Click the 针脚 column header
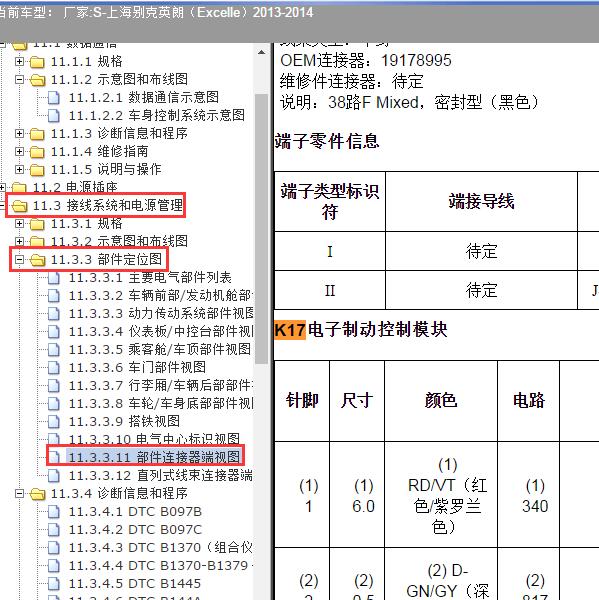Image resolution: width=599 pixels, height=600 pixels. coord(302,401)
